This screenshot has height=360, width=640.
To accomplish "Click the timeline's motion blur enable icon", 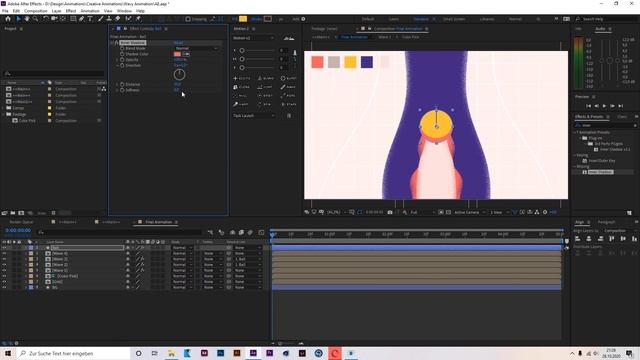I will (250, 232).
